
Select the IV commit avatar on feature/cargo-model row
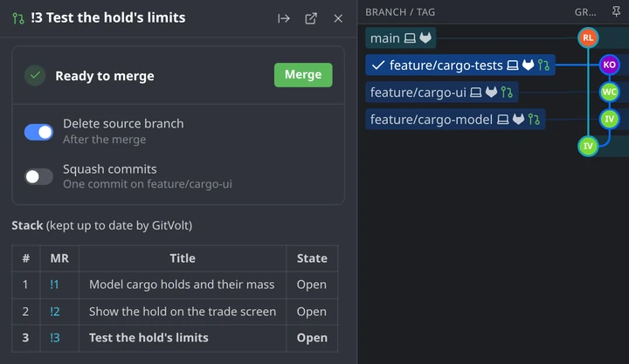coord(610,119)
